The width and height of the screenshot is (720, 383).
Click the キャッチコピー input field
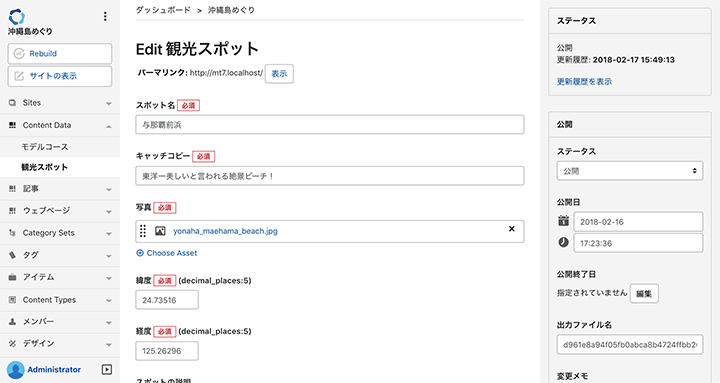pyautogui.click(x=330, y=176)
